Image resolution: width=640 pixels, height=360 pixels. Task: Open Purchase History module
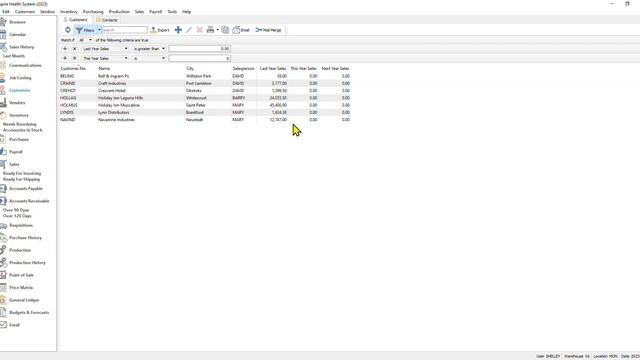(x=25, y=238)
